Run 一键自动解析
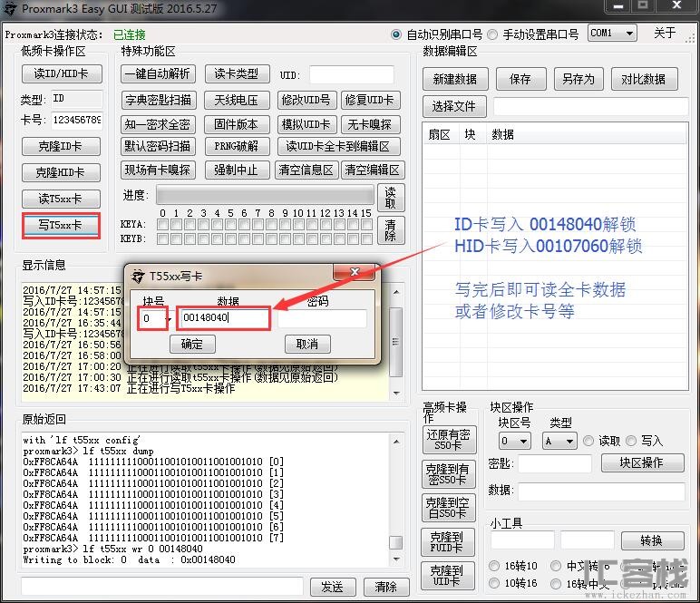Screen dimensions: 700x603 (x=158, y=73)
